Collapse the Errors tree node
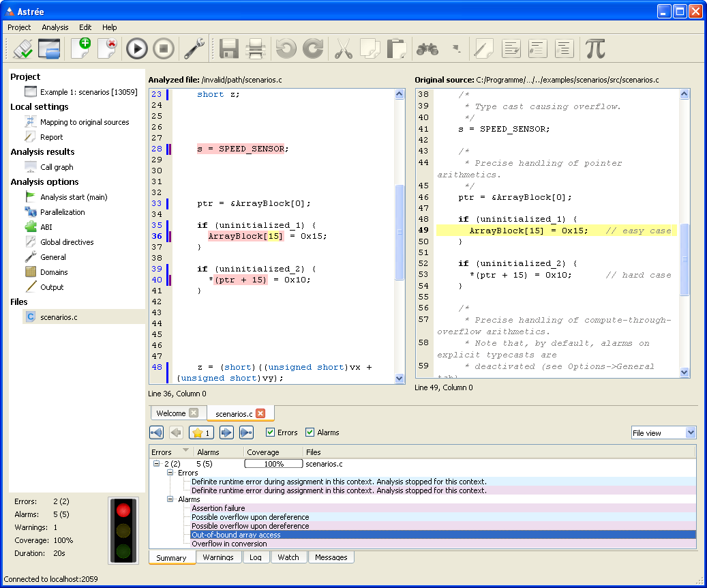The height and width of the screenshot is (588, 707). 170,473
